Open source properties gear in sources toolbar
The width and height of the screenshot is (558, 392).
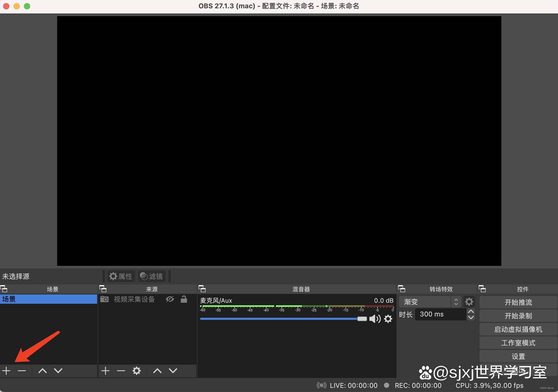coord(137,371)
